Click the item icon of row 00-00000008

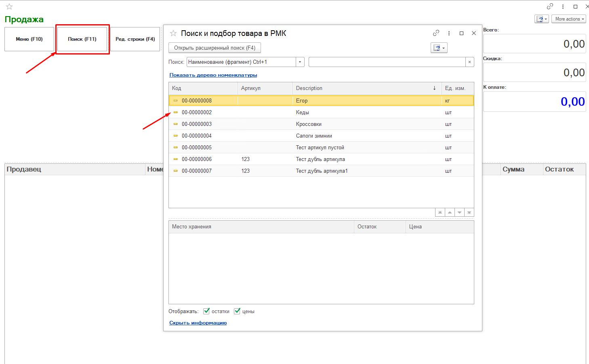pos(175,100)
